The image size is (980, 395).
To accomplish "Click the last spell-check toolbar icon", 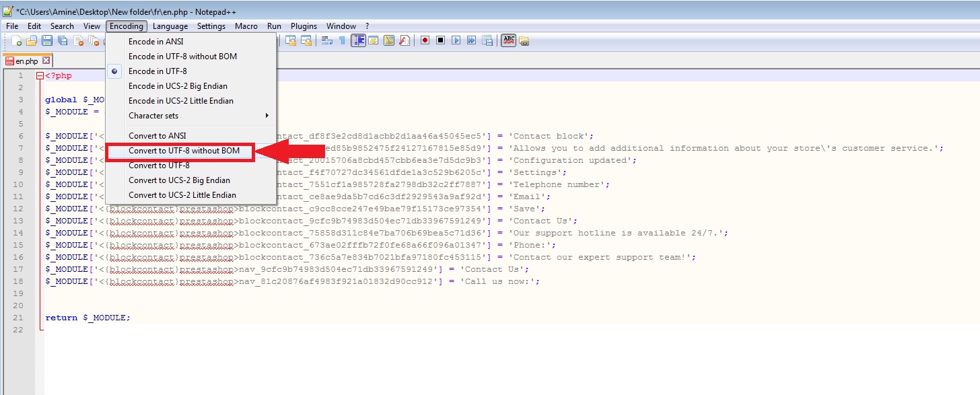I will 524,41.
